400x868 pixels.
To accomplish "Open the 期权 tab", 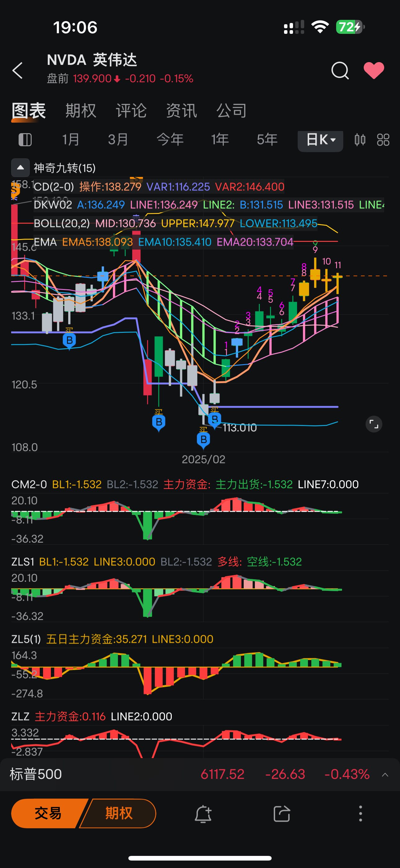I will click(x=81, y=111).
